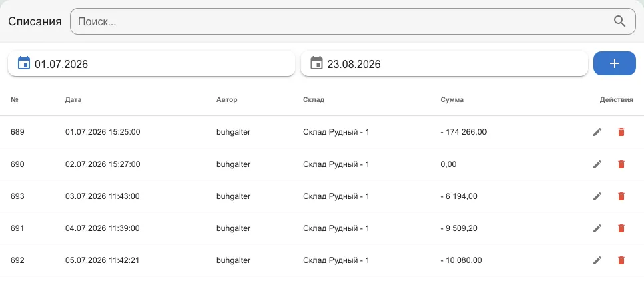Select the 01.07.2026 start date field
Screen dimensions: 644x287
tap(151, 63)
